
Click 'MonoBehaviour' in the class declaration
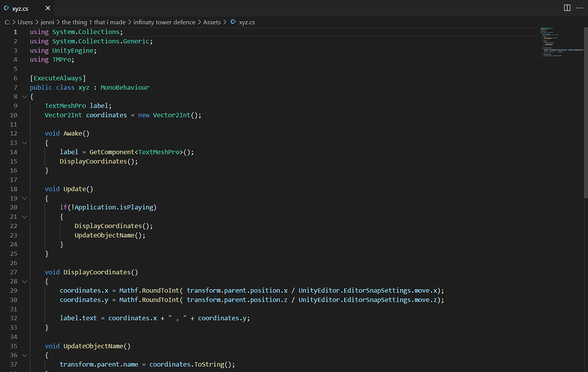(125, 87)
